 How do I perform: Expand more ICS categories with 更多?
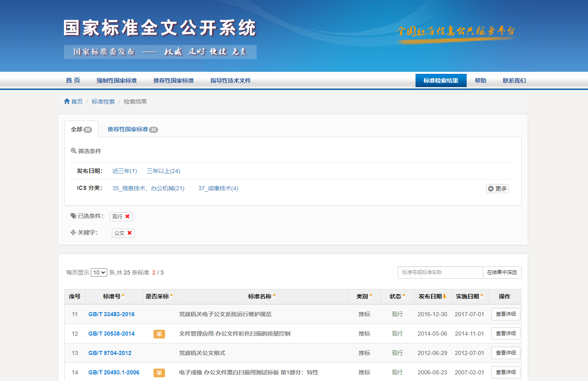pos(497,189)
